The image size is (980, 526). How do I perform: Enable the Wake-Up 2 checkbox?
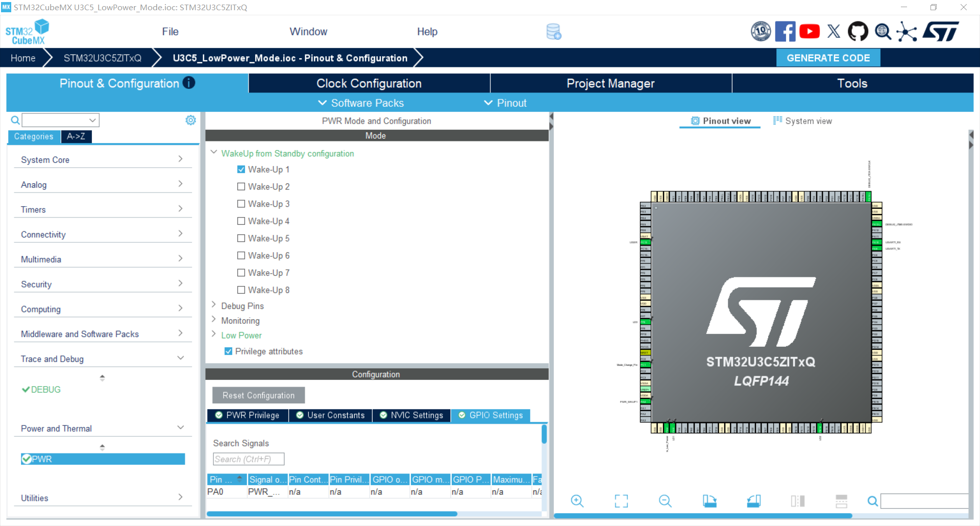[x=241, y=187]
